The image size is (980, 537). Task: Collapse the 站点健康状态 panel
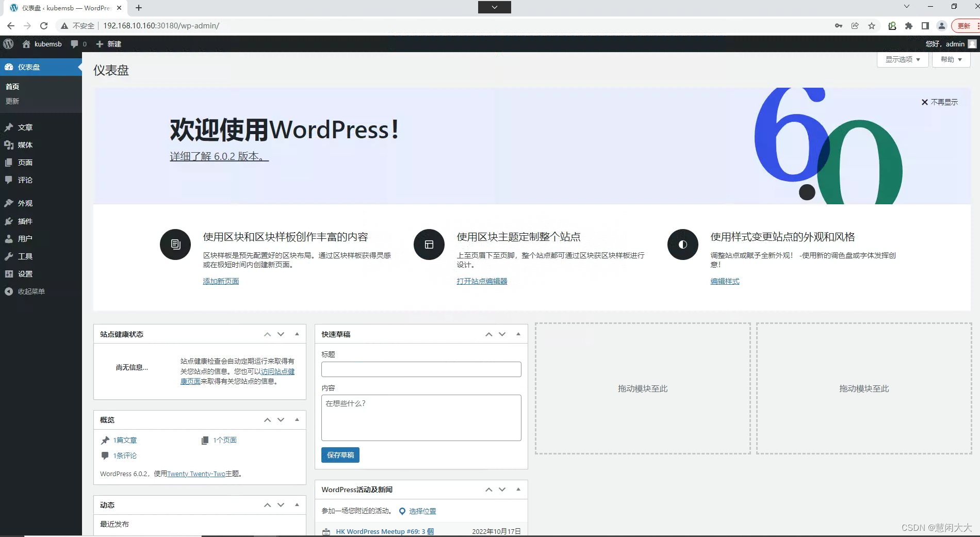pos(297,334)
